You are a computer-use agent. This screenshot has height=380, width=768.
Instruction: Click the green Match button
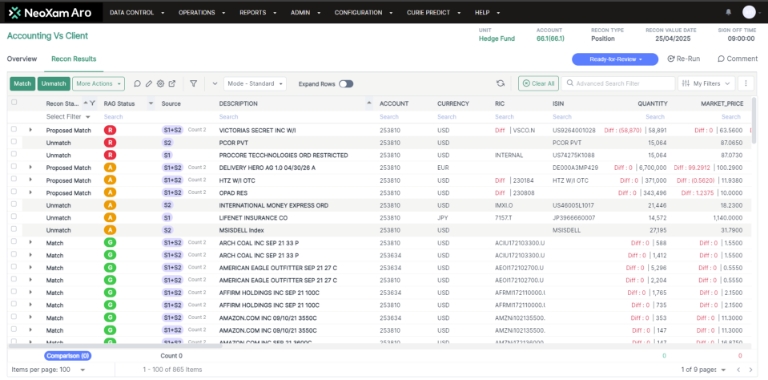[x=23, y=84]
